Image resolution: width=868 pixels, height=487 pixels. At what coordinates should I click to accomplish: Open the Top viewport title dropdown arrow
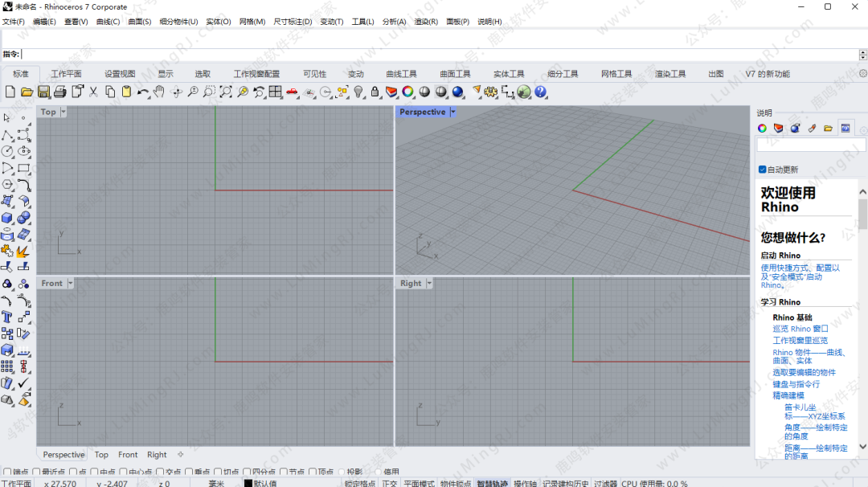(x=63, y=112)
